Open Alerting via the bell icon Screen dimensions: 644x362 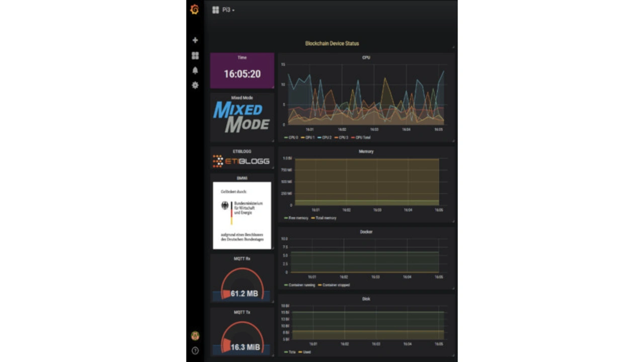195,70
